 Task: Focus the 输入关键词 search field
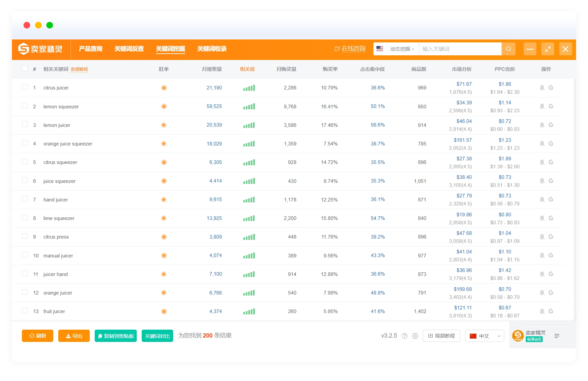(460, 49)
